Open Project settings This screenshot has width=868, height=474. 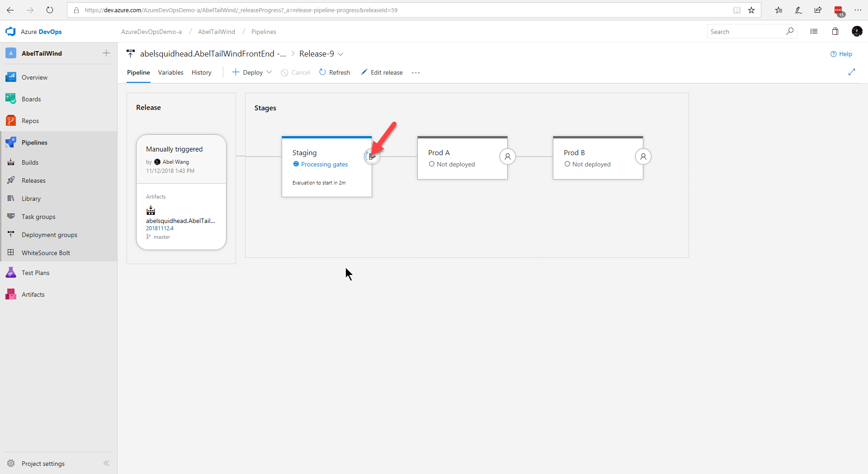click(x=43, y=464)
